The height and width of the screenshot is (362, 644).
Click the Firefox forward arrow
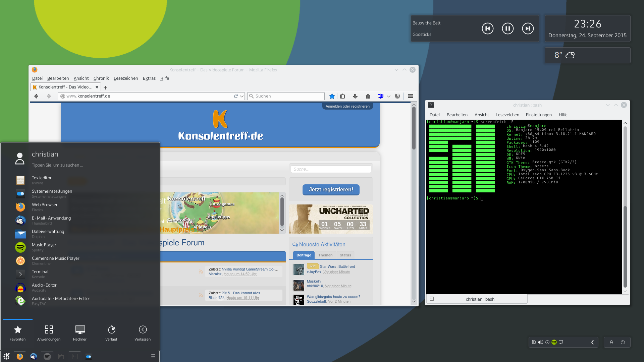[x=49, y=96]
